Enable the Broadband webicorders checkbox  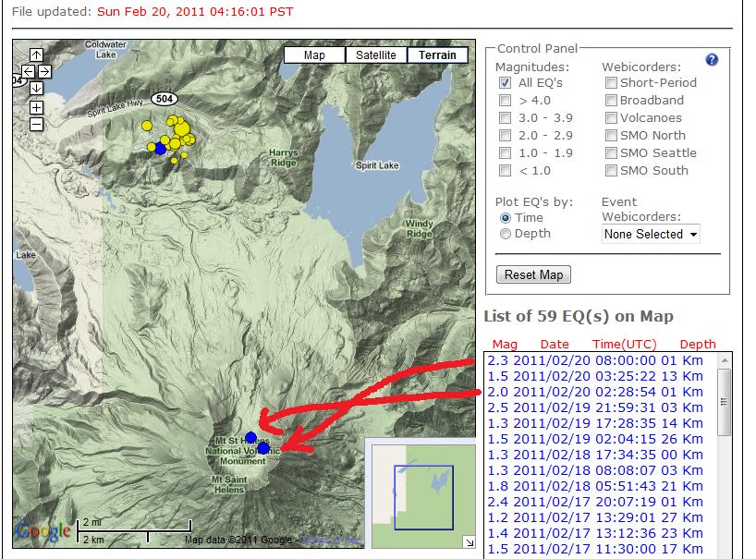(x=611, y=101)
